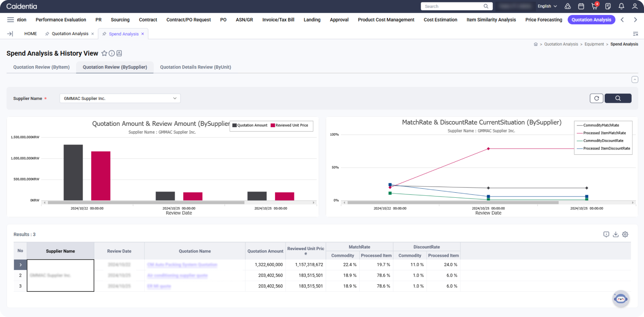This screenshot has width=644, height=317.
Task: Open the Air conditioning supplier quote link
Action: point(177,275)
